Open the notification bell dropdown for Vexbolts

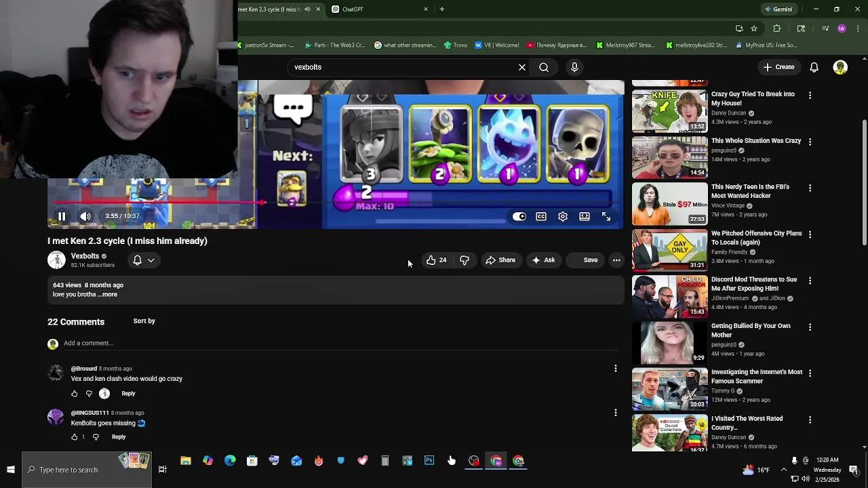coord(143,260)
